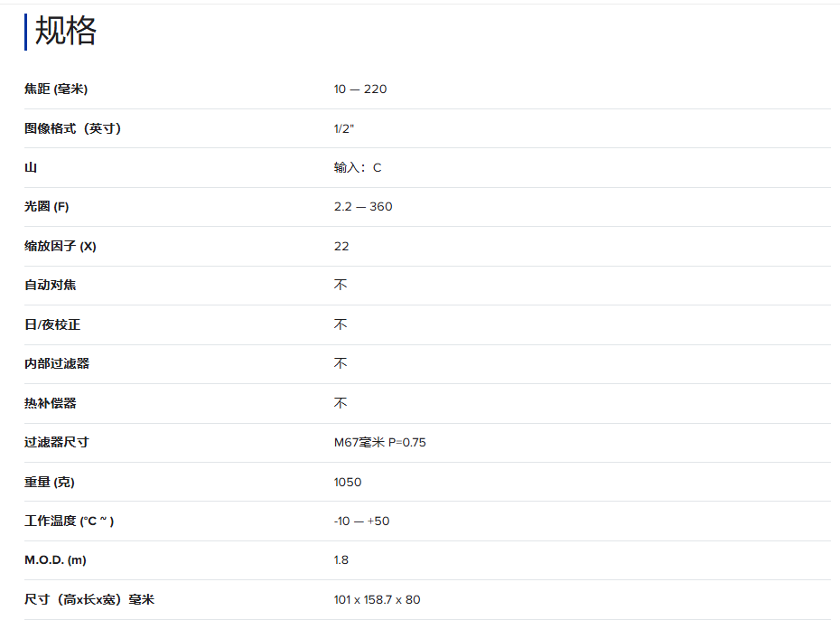
Task: Click the operating temperature value -10 — +50
Action: click(x=361, y=521)
